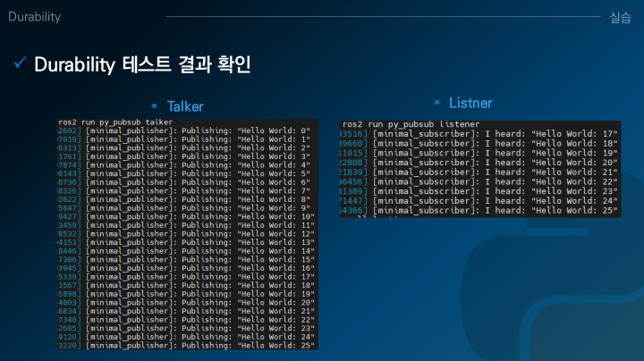This screenshot has height=361, width=644.
Task: Click listener 'I heard' line 'Hello World: 23'
Action: [x=479, y=191]
